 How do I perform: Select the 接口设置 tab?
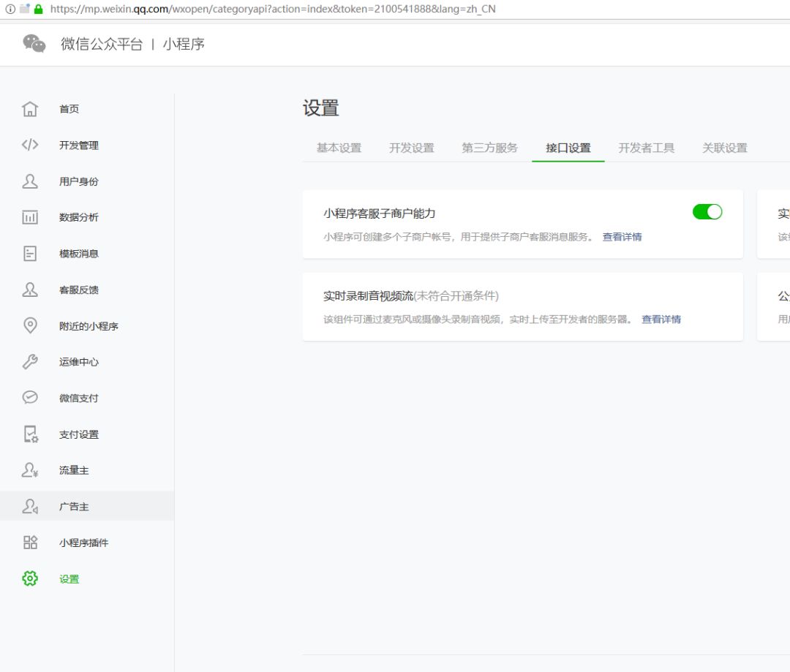568,148
